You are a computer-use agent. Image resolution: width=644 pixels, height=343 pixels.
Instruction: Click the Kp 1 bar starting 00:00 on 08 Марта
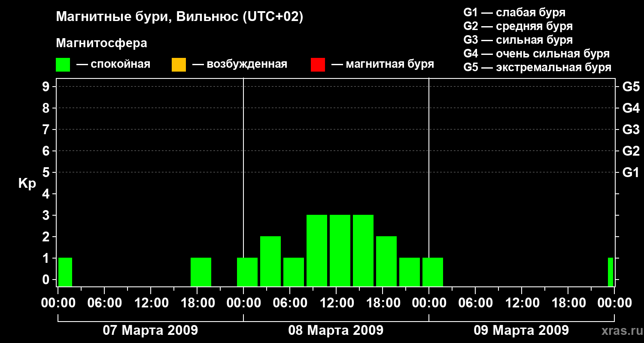coord(247,272)
